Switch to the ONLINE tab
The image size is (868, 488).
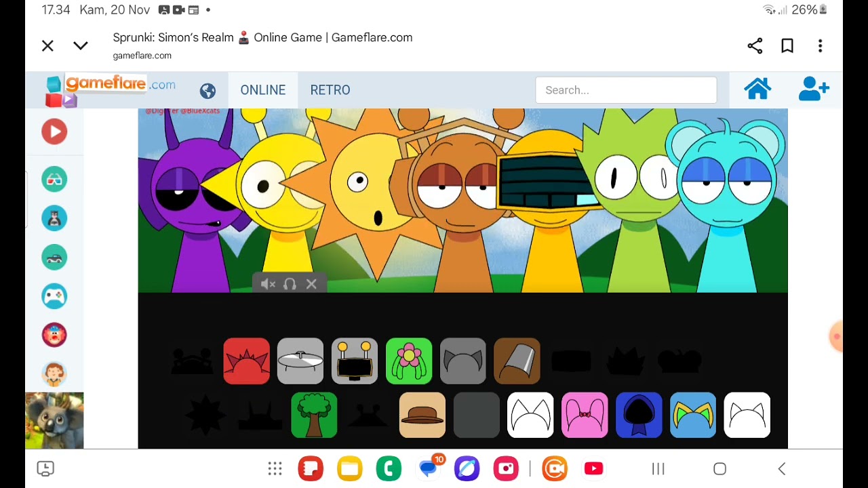[x=263, y=90]
